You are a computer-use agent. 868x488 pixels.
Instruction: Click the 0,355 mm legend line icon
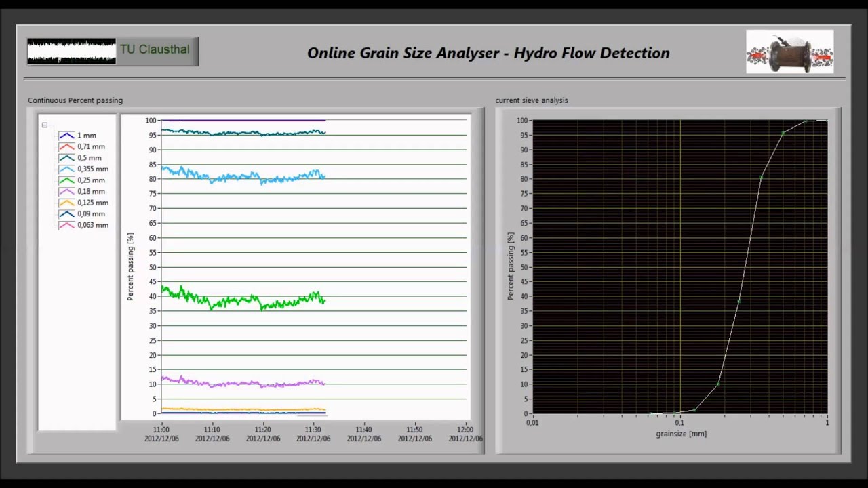pos(66,169)
